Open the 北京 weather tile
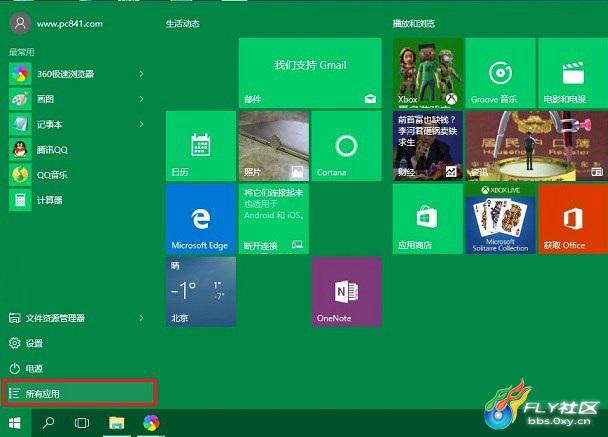This screenshot has height=437, width=608. click(x=201, y=292)
